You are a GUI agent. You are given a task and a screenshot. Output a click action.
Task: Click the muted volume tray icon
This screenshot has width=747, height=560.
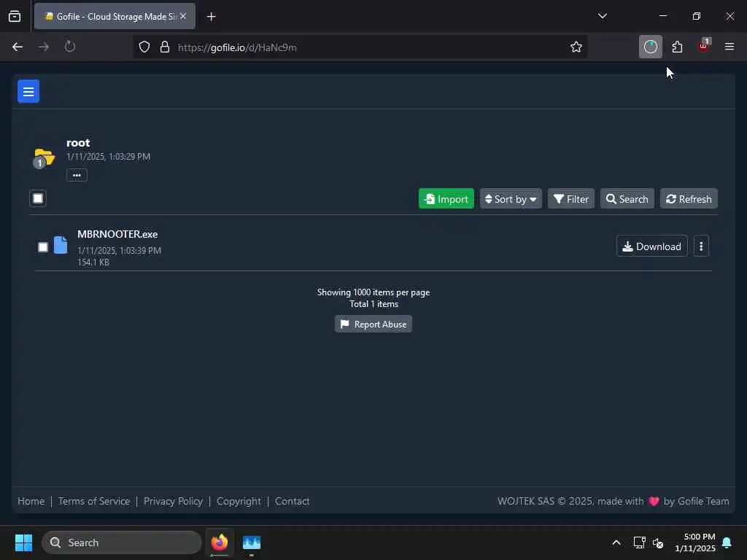click(659, 542)
